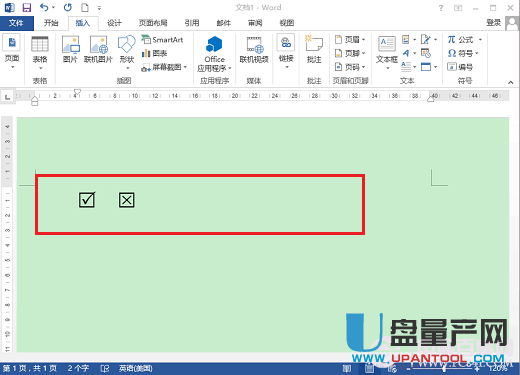Click the zoom slider handle
This screenshot has width=520, height=375.
point(444,369)
